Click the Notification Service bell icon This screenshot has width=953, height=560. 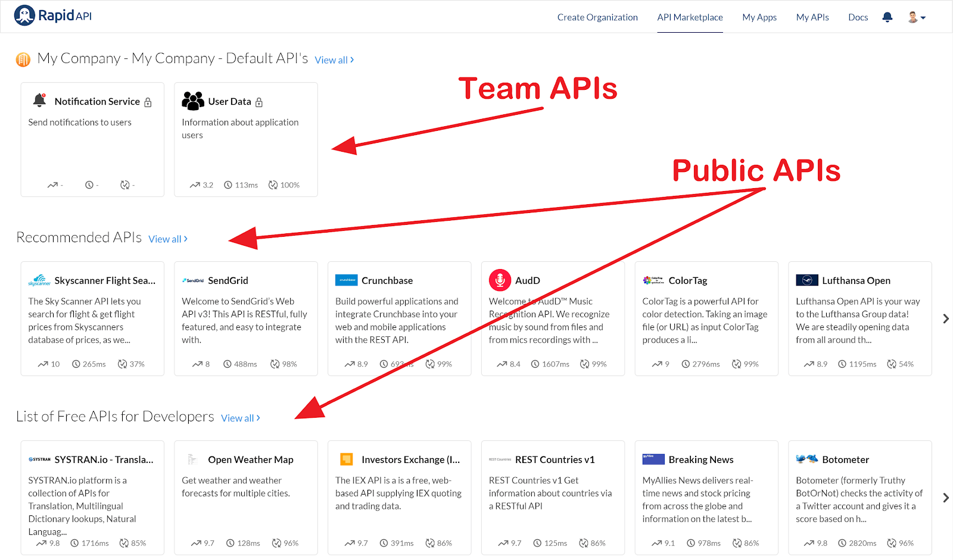[x=39, y=101]
